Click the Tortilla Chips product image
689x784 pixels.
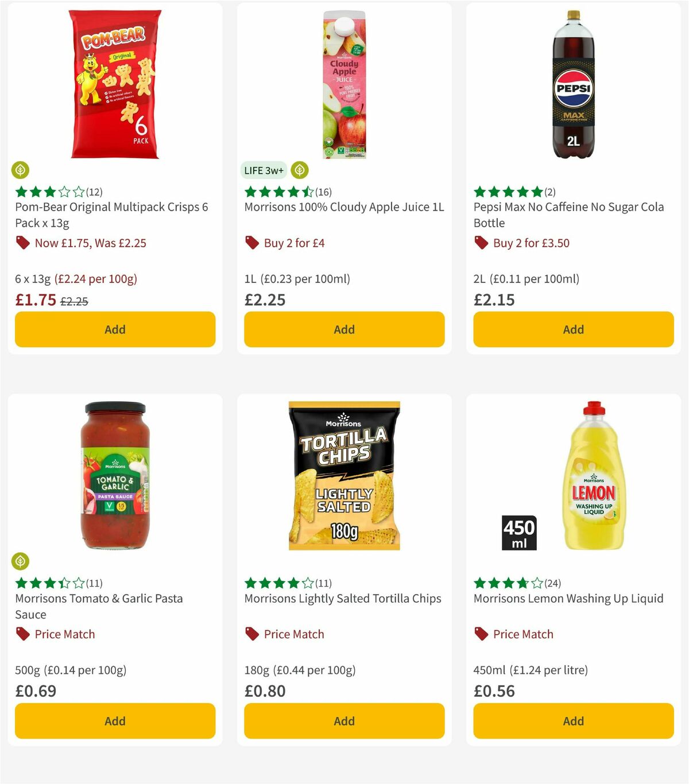click(x=343, y=476)
